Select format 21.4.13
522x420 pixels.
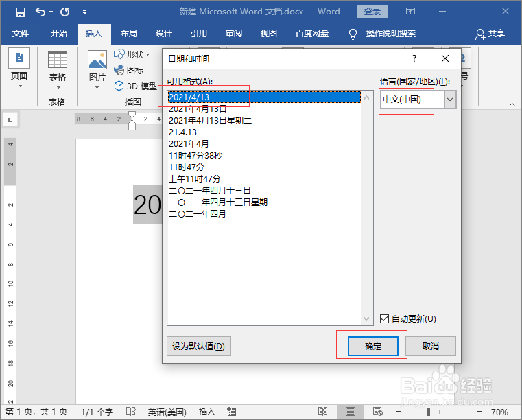264,132
